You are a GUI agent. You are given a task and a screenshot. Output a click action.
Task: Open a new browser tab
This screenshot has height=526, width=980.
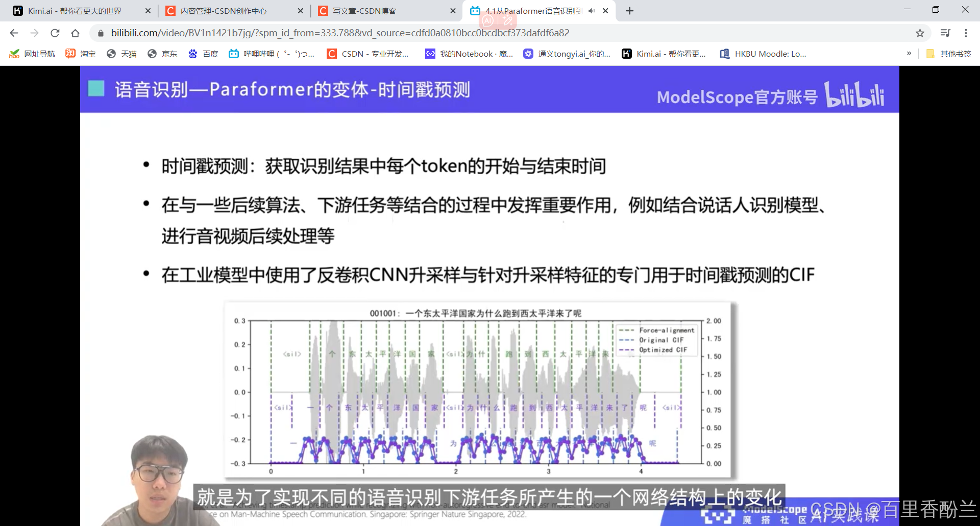[630, 11]
